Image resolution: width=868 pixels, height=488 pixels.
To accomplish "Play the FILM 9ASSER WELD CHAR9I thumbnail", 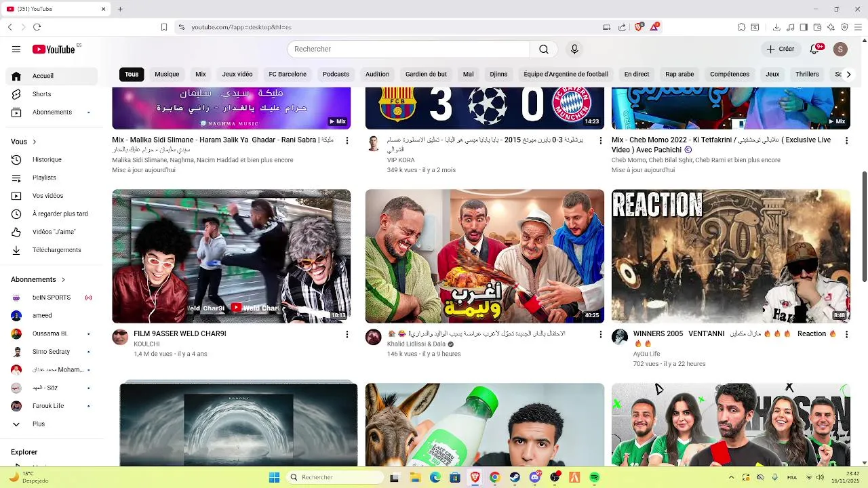I will click(231, 256).
